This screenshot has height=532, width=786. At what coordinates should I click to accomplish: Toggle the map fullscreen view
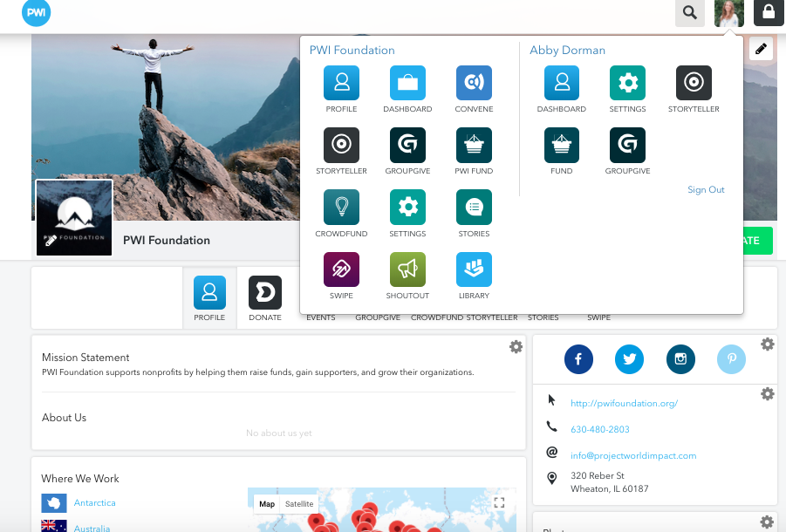coord(499,503)
